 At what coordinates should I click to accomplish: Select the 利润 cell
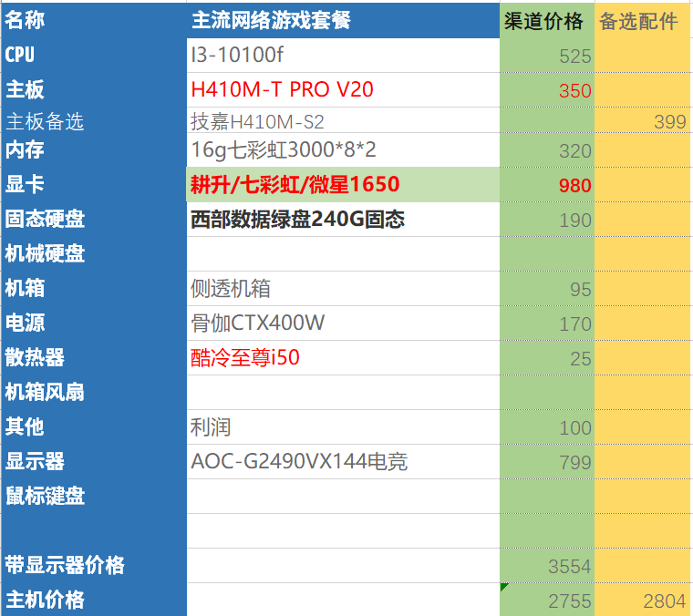pyautogui.click(x=343, y=427)
